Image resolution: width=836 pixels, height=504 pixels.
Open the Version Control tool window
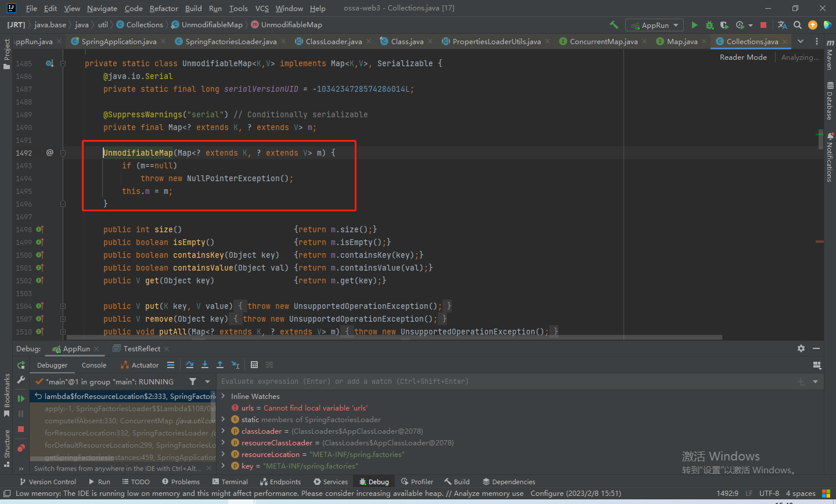(x=48, y=481)
